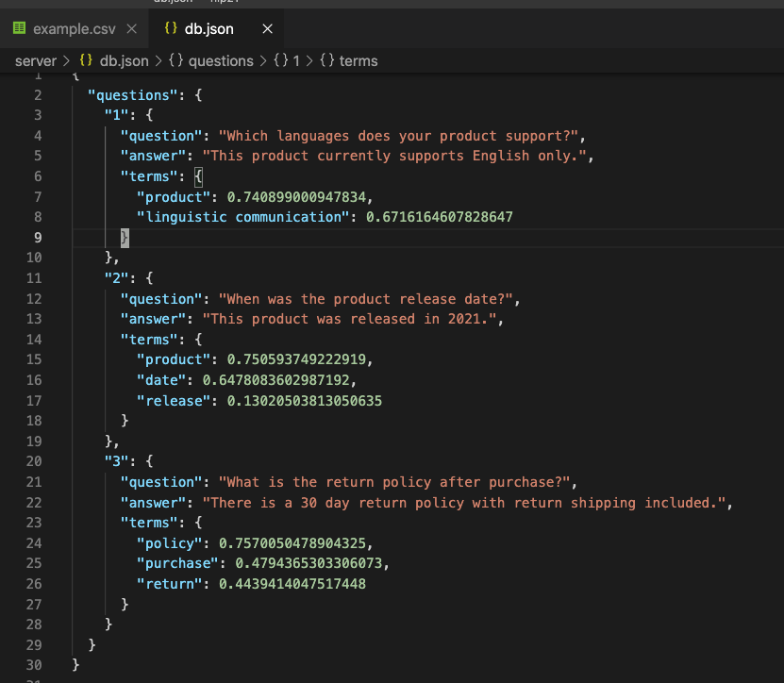Click text "When was the product release date?"
784x683 pixels.
[365, 299]
